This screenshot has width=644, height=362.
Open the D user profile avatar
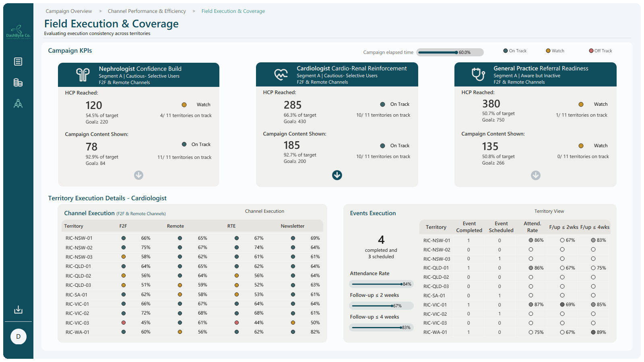(x=18, y=337)
